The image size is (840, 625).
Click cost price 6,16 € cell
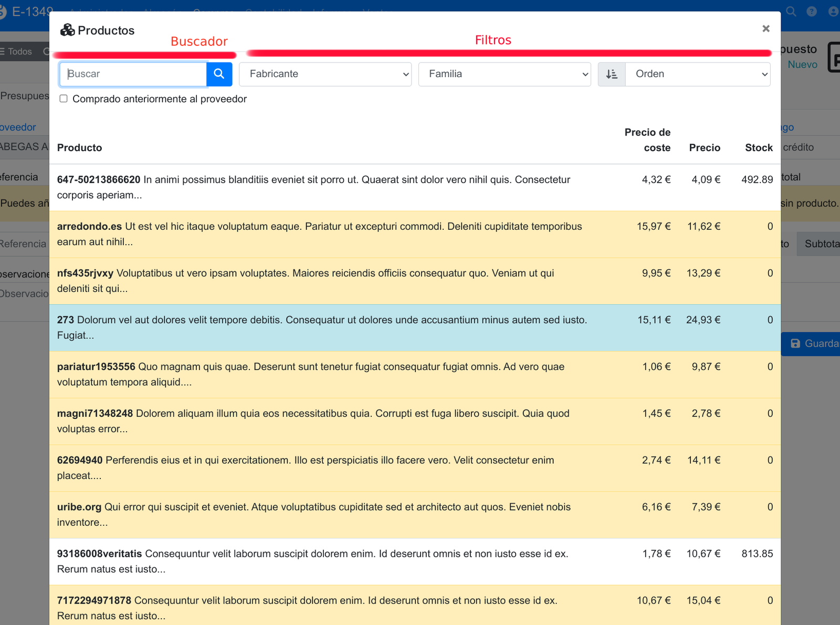[x=656, y=507]
